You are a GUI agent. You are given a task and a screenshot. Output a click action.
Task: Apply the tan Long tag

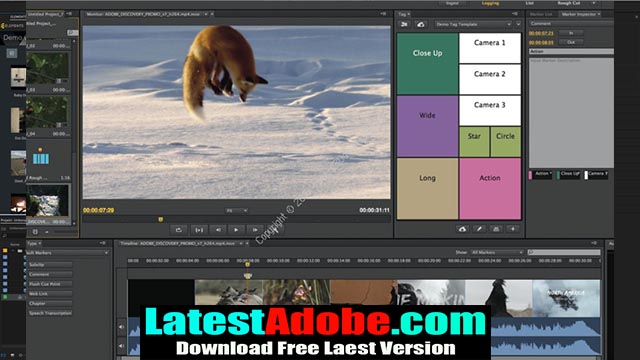point(427,189)
